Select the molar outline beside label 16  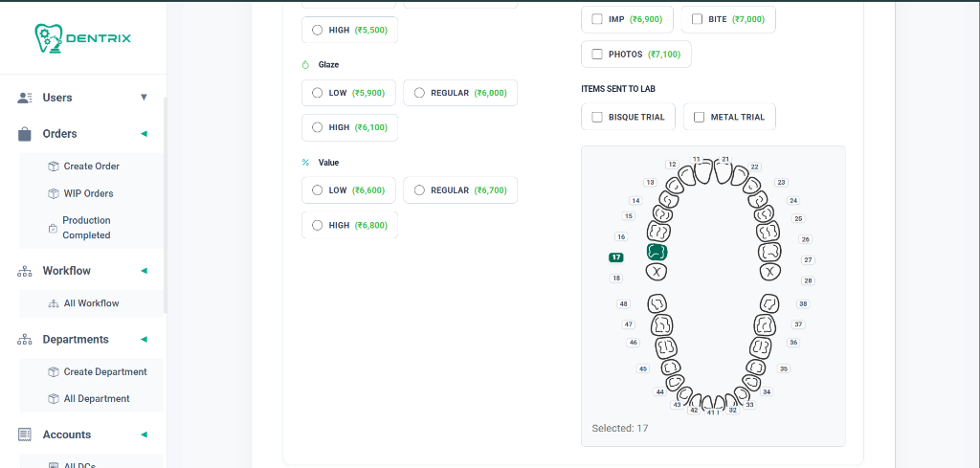coord(658,232)
